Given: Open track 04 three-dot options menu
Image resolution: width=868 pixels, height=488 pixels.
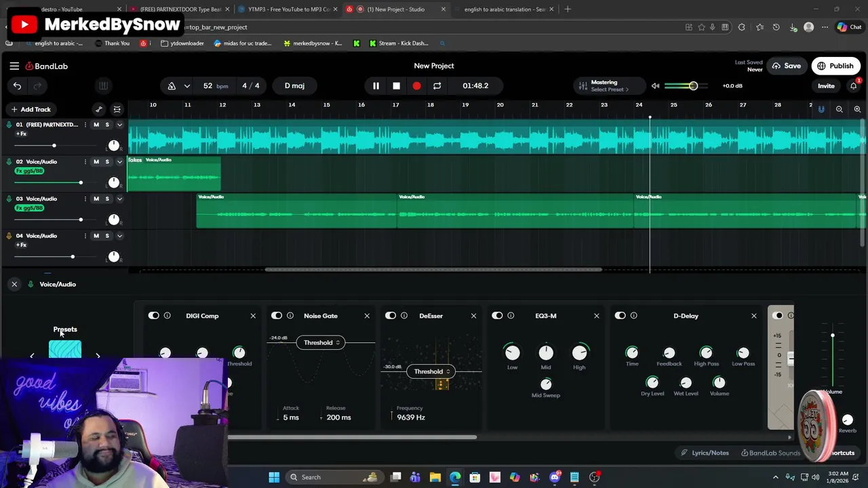Looking at the screenshot, I should [x=85, y=235].
